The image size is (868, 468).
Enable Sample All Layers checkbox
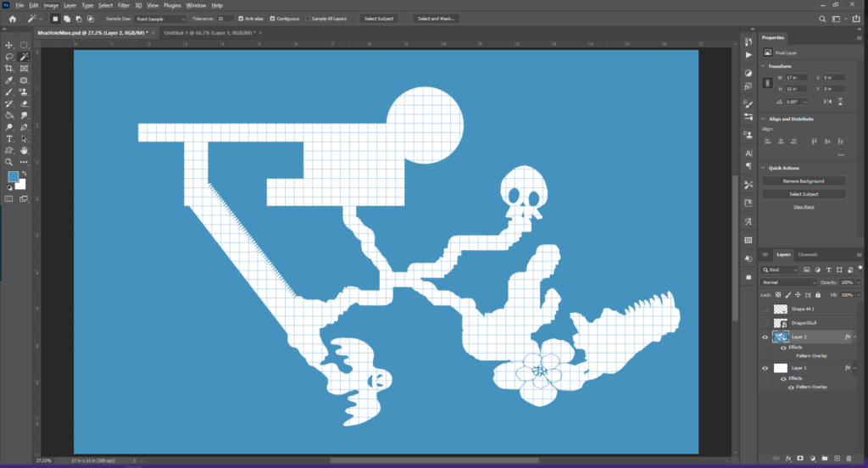coord(308,18)
